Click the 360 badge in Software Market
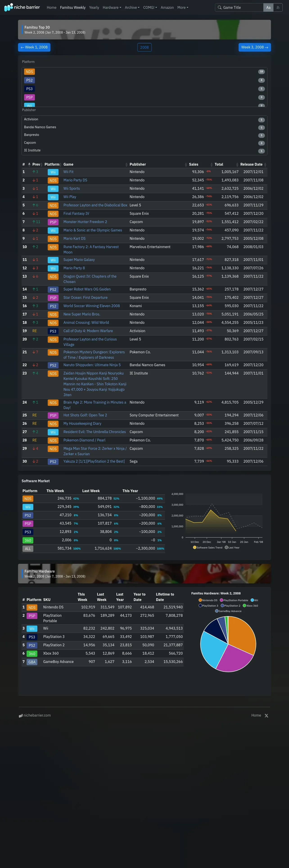The width and height of the screenshot is (289, 868). pyautogui.click(x=28, y=540)
